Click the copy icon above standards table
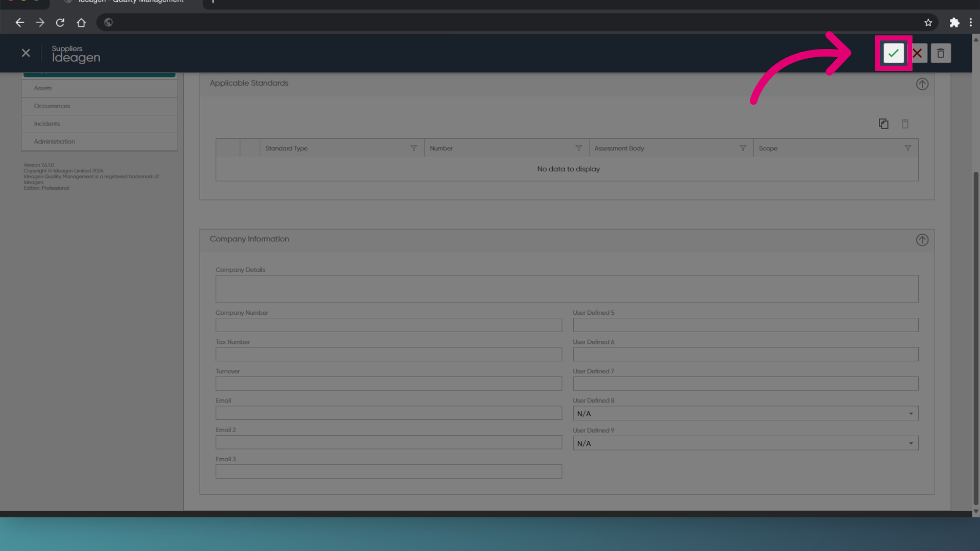The image size is (980, 551). coord(884,123)
